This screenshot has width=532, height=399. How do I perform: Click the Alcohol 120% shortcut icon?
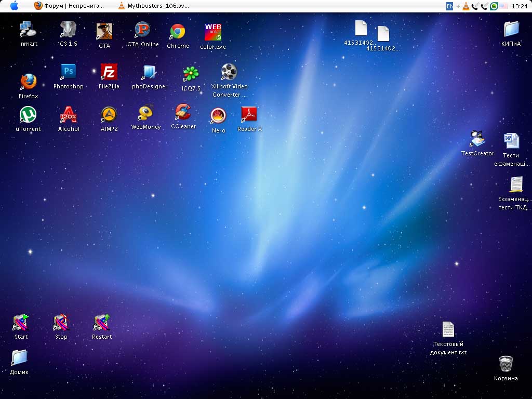click(69, 114)
